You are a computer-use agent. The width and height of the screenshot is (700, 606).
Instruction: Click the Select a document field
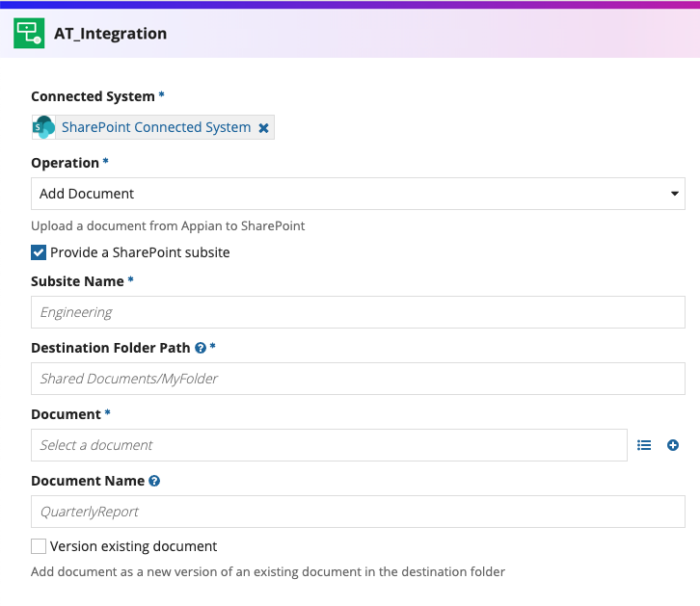point(329,445)
